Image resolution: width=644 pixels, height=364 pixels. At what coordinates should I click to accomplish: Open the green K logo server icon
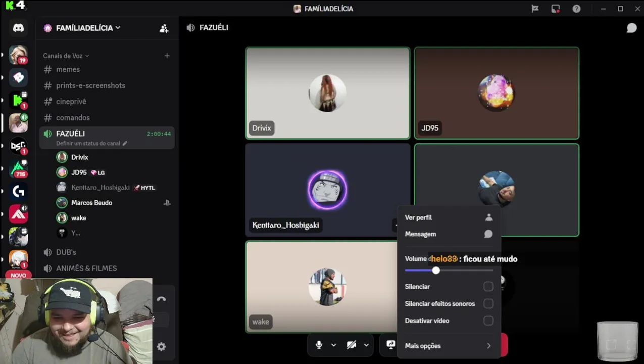click(x=19, y=100)
